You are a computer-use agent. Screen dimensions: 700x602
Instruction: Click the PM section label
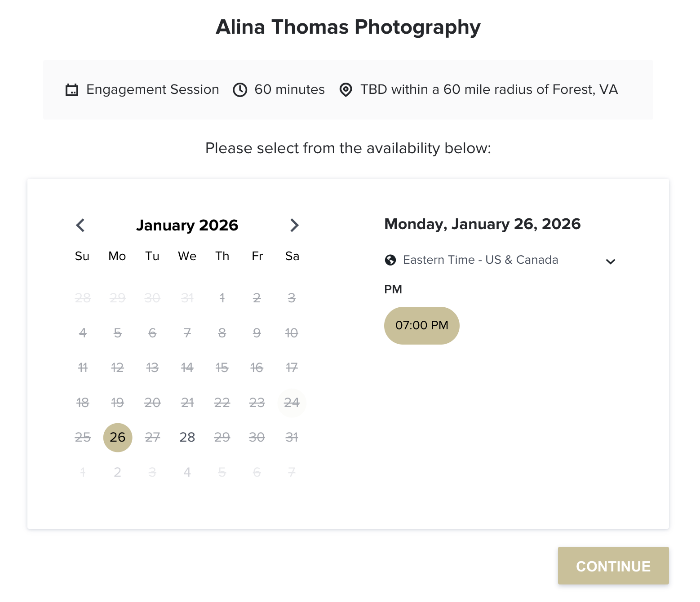click(x=393, y=289)
